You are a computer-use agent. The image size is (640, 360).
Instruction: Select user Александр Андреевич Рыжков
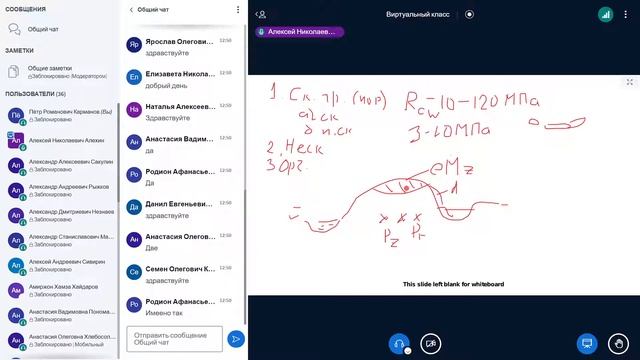61,190
